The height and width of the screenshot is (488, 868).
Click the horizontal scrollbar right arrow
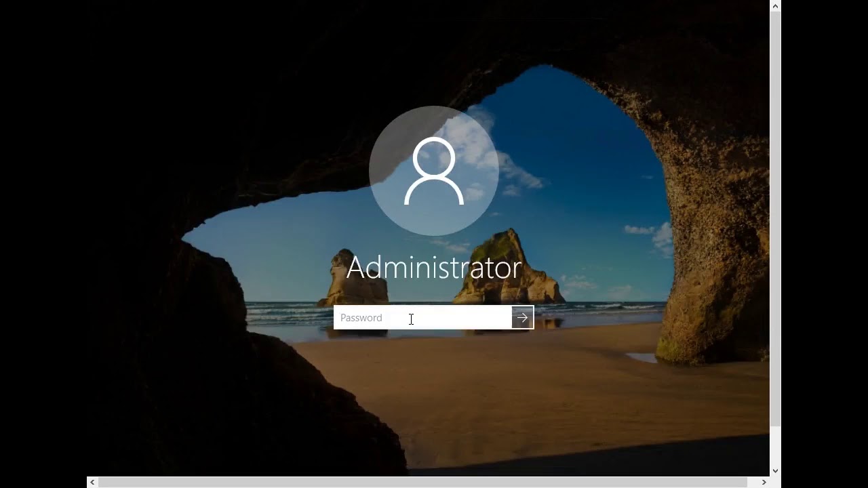point(764,482)
